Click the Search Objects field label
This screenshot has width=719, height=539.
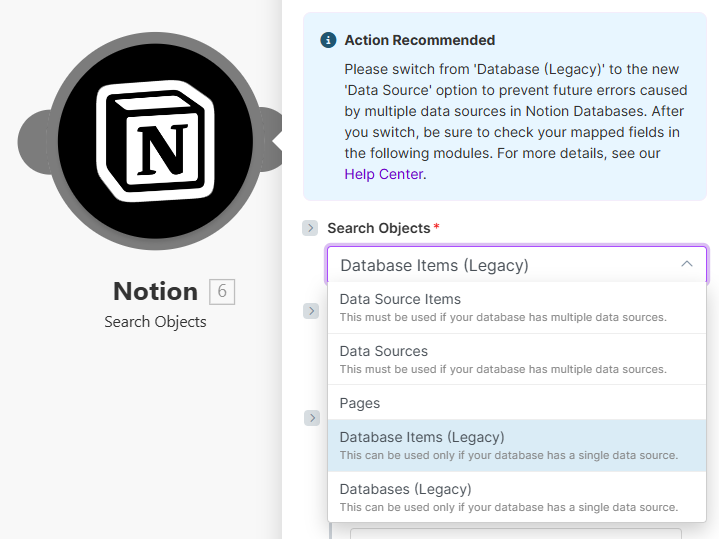[x=378, y=228]
